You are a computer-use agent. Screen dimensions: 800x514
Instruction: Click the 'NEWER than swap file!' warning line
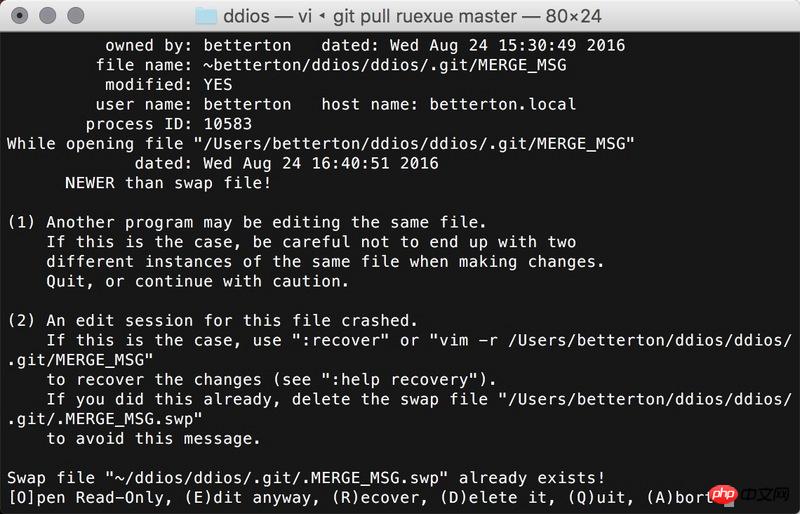click(x=168, y=183)
